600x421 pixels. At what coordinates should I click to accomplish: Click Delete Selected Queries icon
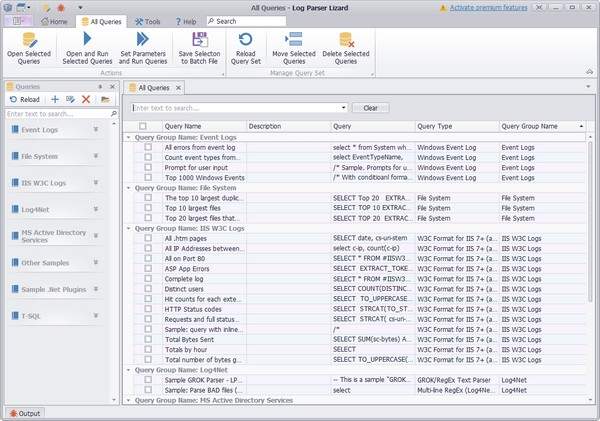345,41
